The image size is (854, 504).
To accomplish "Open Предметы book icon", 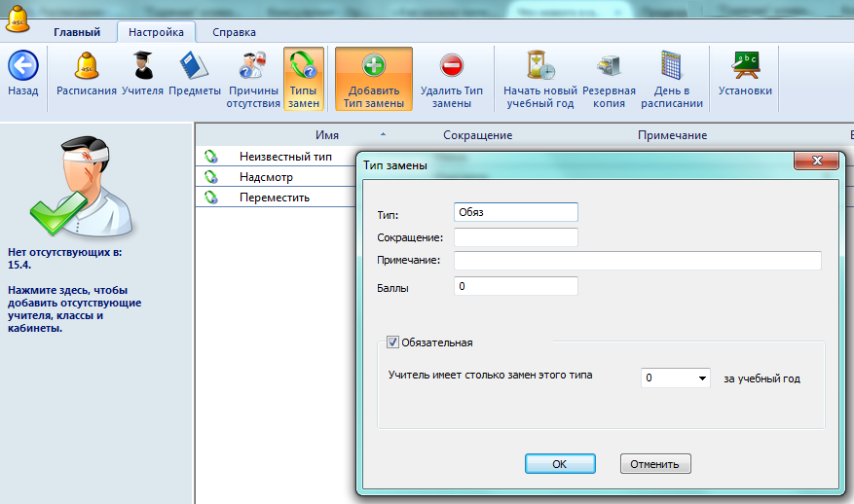I will coord(194,66).
